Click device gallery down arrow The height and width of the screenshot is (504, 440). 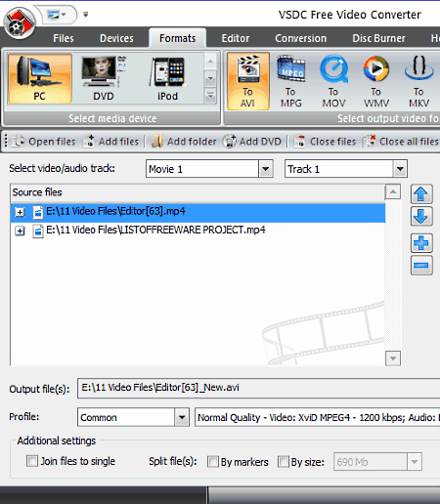210,79
